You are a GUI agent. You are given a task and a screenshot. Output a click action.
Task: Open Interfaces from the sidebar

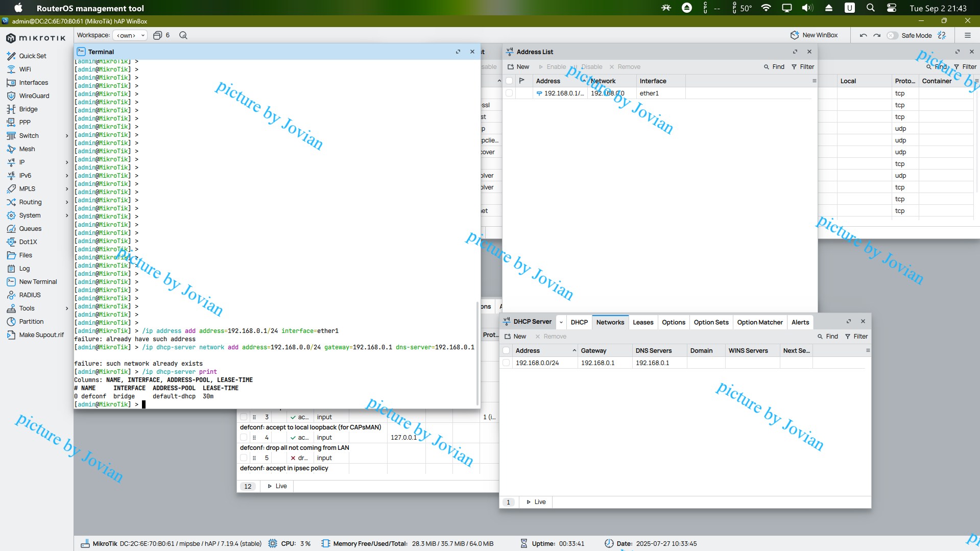(x=34, y=83)
